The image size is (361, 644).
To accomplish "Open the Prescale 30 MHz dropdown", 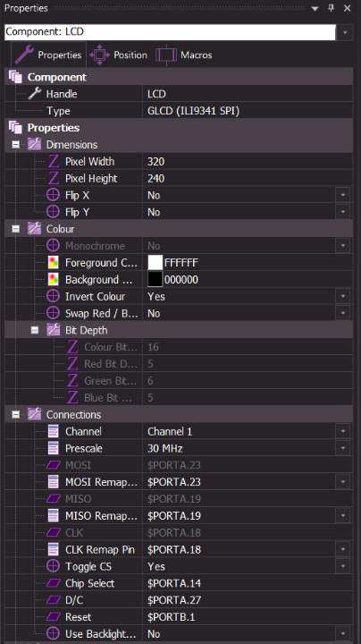I will [x=343, y=448].
